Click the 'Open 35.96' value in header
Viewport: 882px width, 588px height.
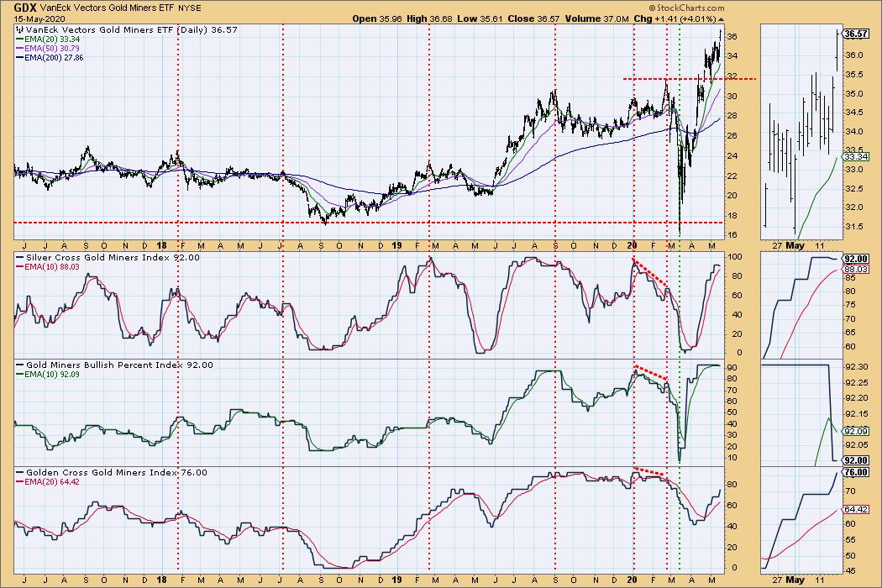tap(377, 18)
